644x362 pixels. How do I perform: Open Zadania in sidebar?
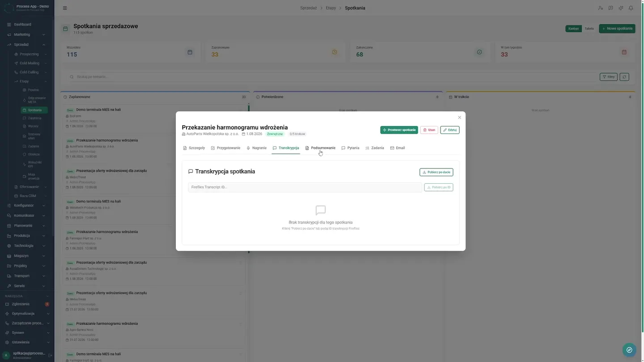point(34,146)
